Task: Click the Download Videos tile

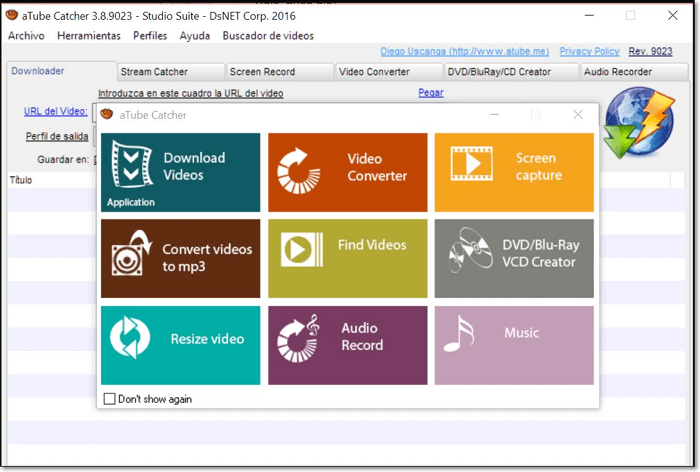Action: [x=180, y=172]
